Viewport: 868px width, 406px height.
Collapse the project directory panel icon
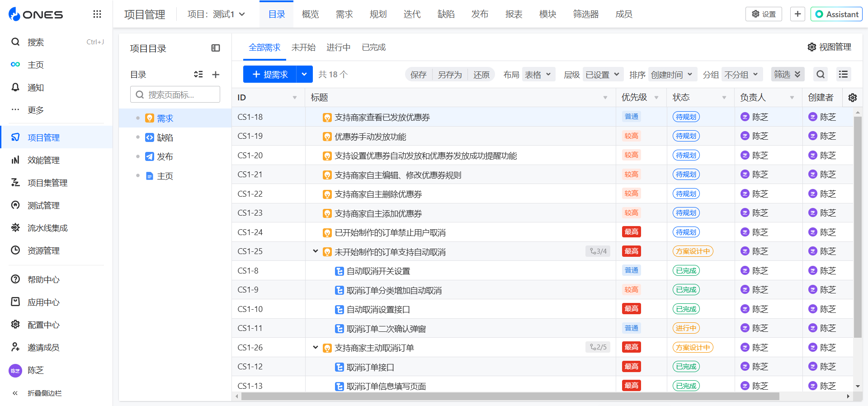(216, 48)
